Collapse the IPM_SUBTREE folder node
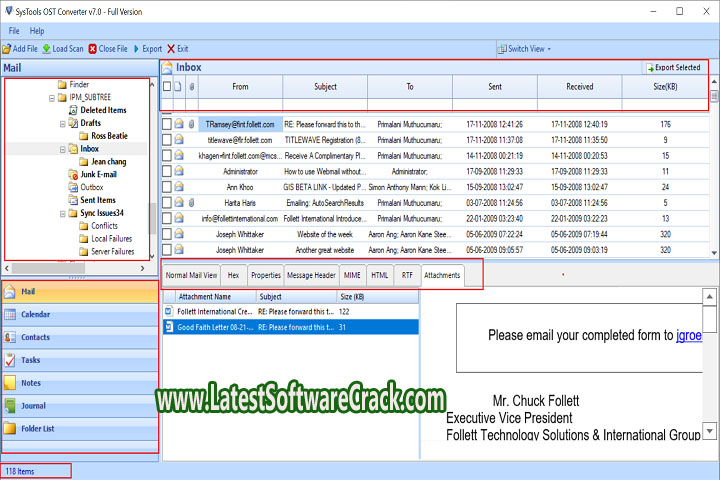The image size is (720, 480). (51, 98)
